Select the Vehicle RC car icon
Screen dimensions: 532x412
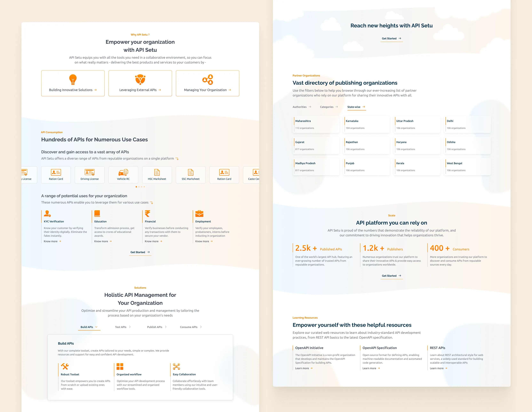(x=123, y=172)
